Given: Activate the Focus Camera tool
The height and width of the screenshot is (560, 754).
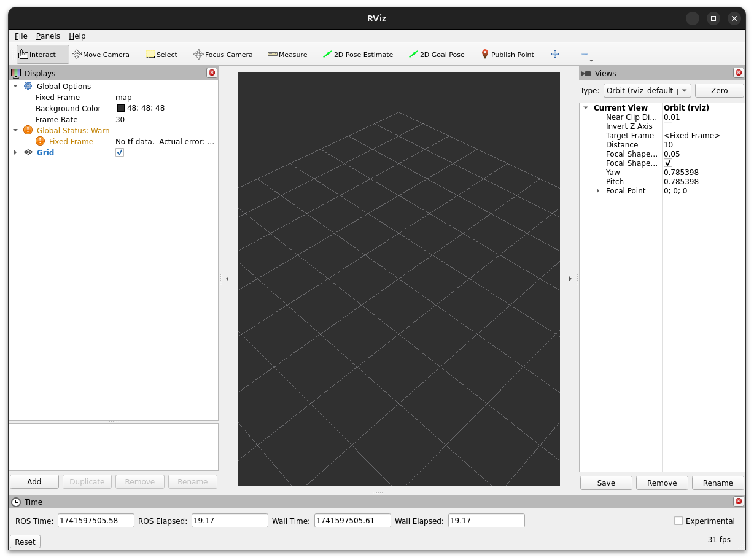Looking at the screenshot, I should (223, 54).
